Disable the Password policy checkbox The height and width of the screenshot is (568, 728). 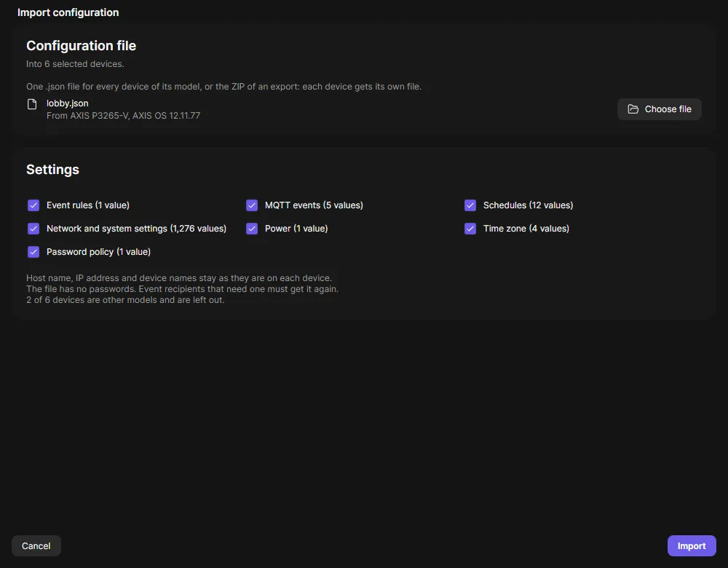(33, 252)
